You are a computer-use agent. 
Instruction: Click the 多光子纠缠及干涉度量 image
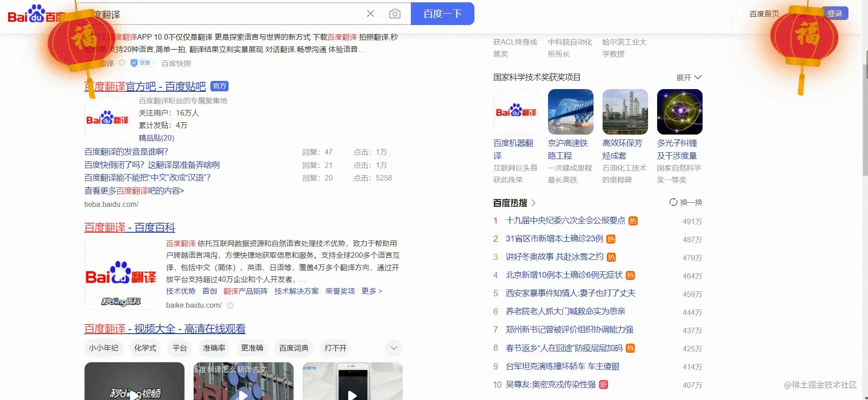(680, 112)
